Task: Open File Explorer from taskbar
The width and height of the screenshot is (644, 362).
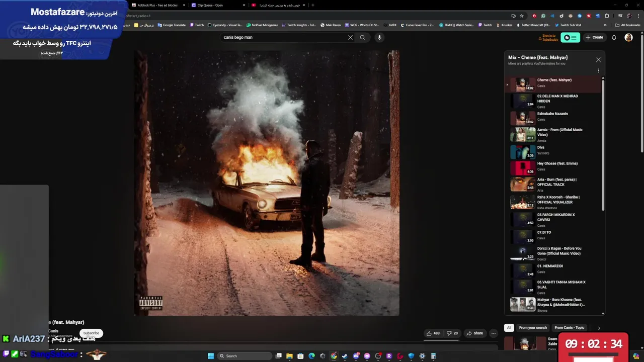Action: 290,356
